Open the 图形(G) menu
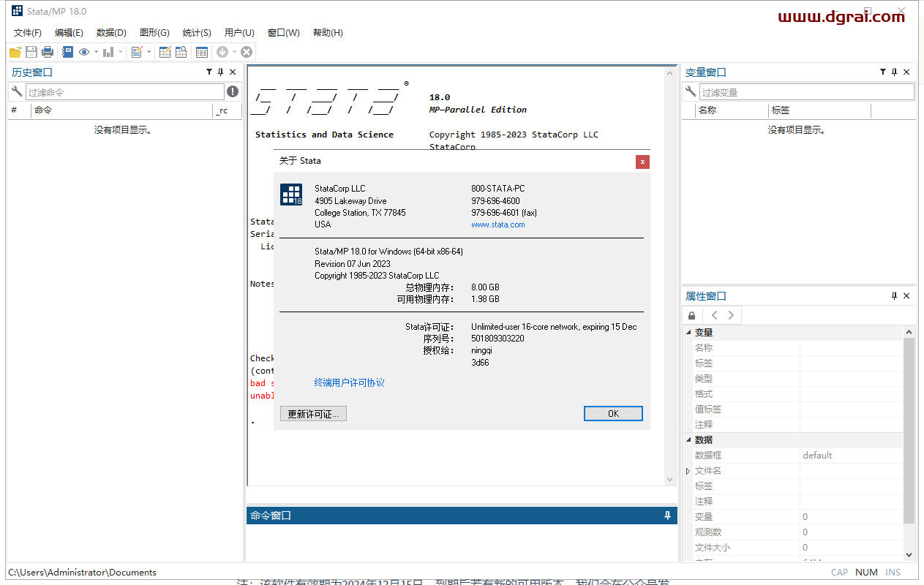The height and width of the screenshot is (585, 924). coord(154,33)
